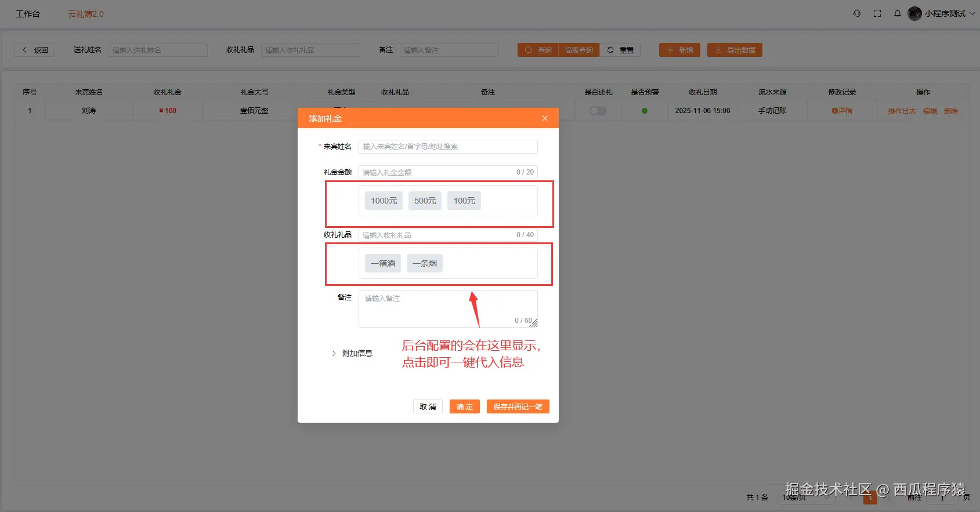Select the 一条烟 gift tag
Screen dimensions: 980x512
[425, 263]
